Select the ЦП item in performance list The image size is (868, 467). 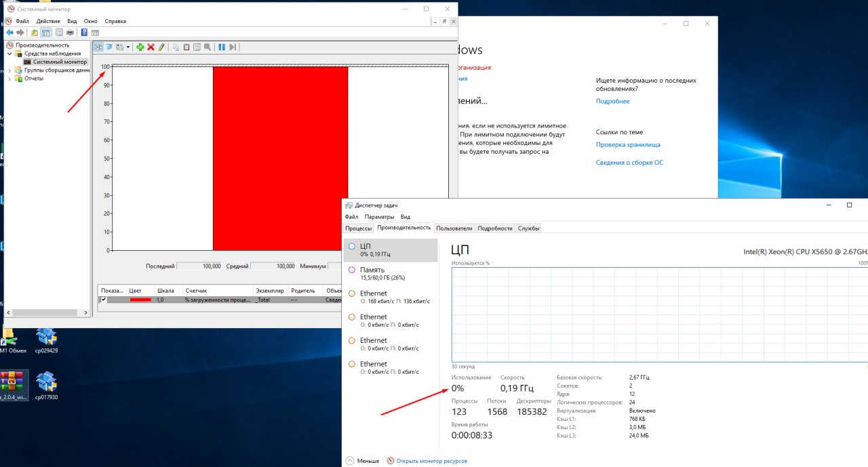[x=391, y=250]
